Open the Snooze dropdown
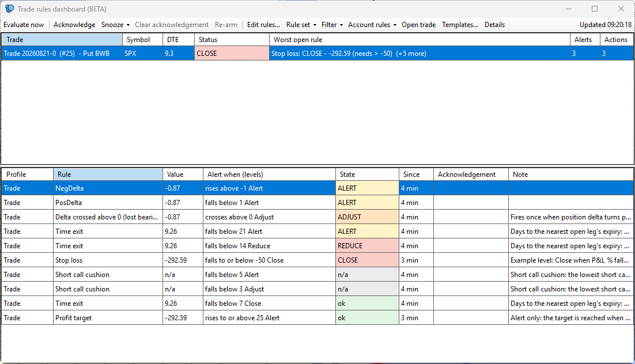The image size is (635, 364). pos(115,25)
